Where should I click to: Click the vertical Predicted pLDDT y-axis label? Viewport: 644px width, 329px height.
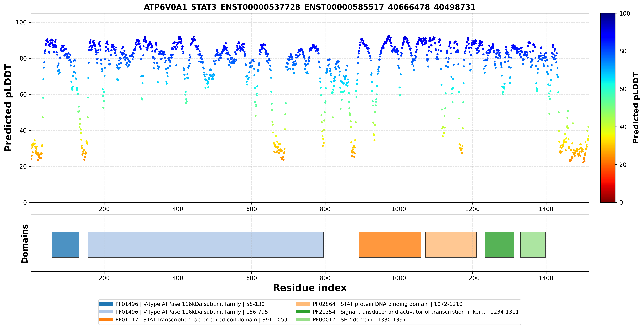[8, 108]
